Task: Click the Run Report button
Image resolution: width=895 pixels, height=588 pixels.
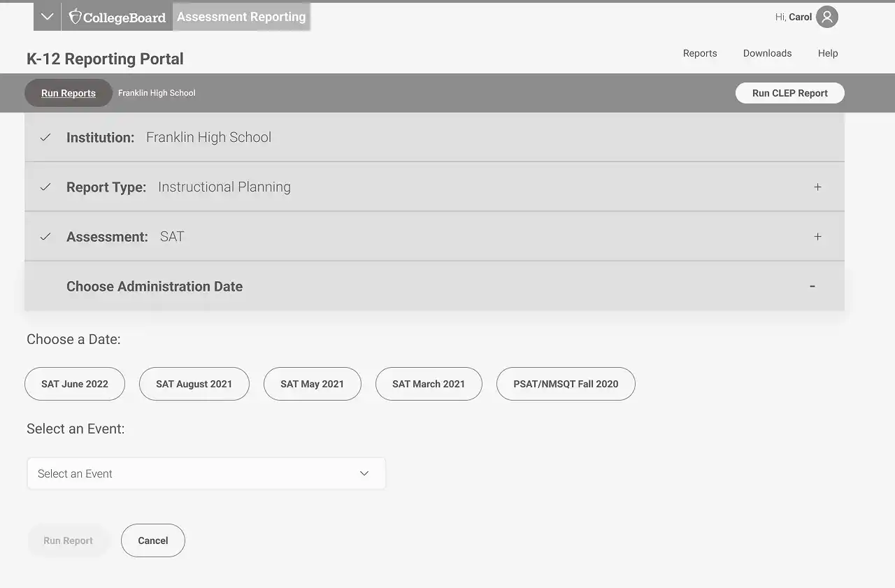Action: pos(69,540)
